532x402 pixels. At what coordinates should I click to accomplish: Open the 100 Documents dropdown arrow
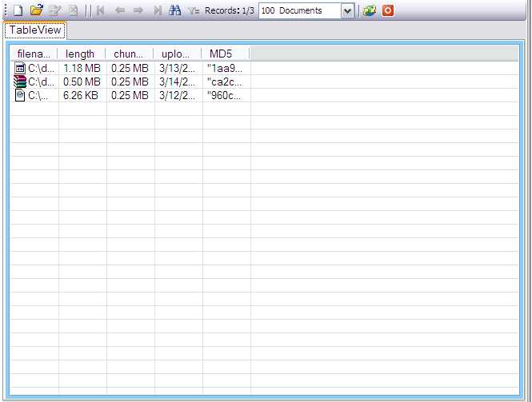point(347,11)
